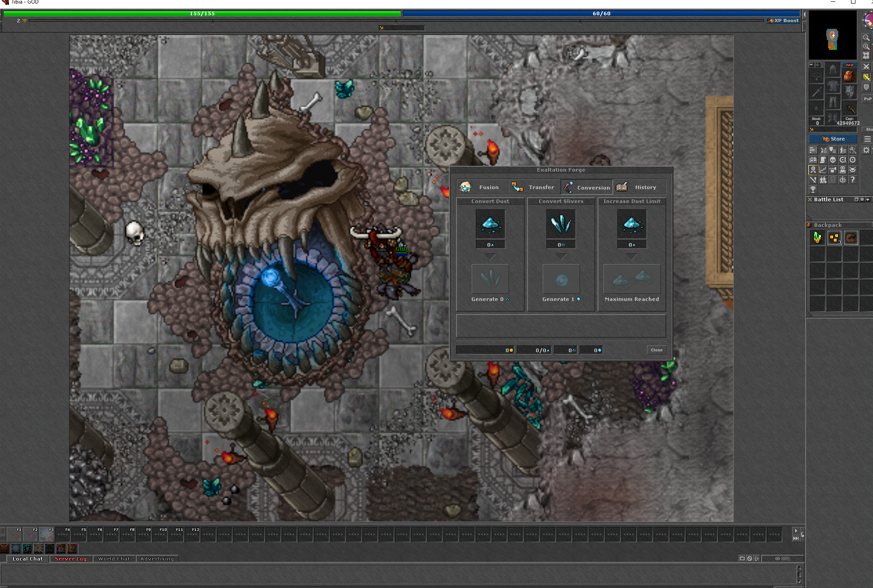Open the scroll quest log icon
The image size is (873, 588).
(823, 160)
